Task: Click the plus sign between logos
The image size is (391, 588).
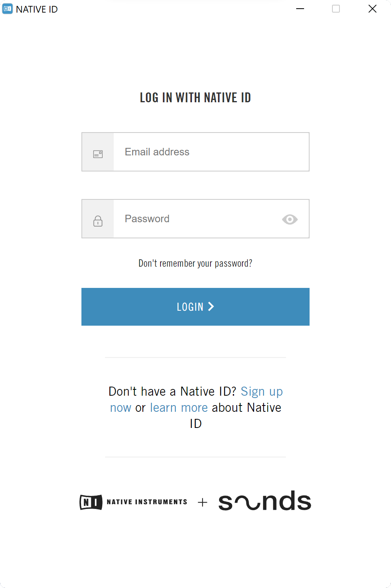Action: [203, 502]
